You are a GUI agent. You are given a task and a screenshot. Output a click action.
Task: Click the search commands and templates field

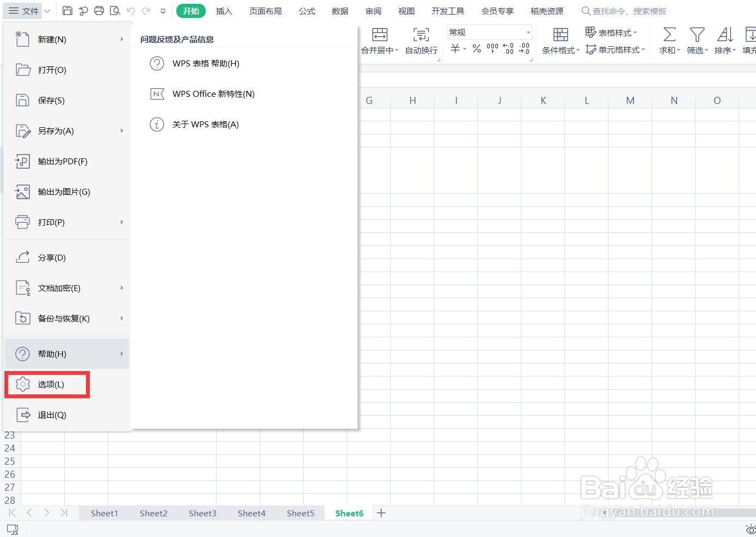(x=624, y=11)
